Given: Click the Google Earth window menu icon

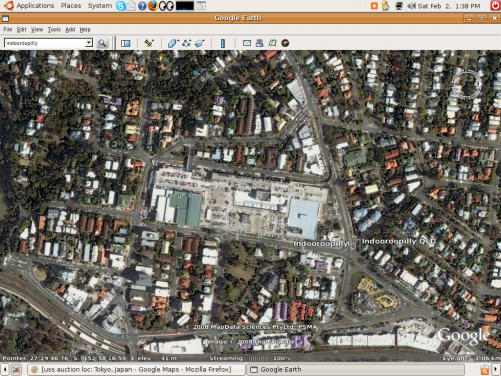Looking at the screenshot, I should coord(5,18).
